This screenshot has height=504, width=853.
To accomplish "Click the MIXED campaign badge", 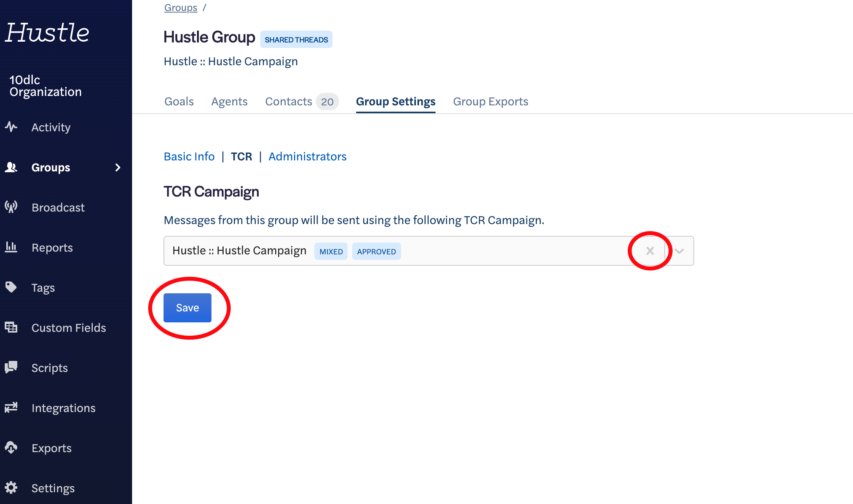I will [x=331, y=252].
